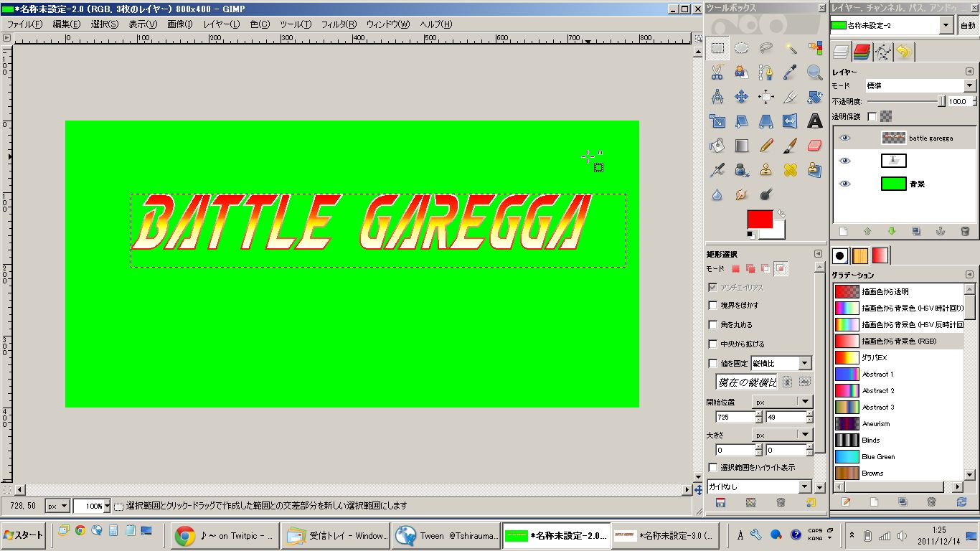Open the 編集(E) menu
The width and height of the screenshot is (980, 551).
[x=67, y=24]
